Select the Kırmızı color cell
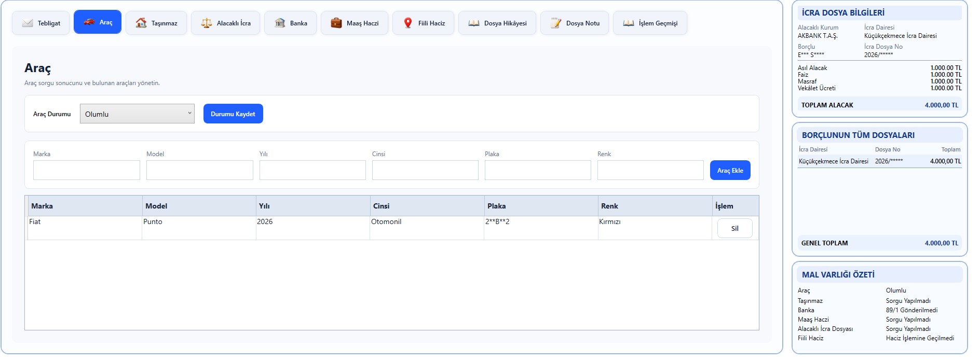Image resolution: width=980 pixels, height=361 pixels. (x=655, y=228)
